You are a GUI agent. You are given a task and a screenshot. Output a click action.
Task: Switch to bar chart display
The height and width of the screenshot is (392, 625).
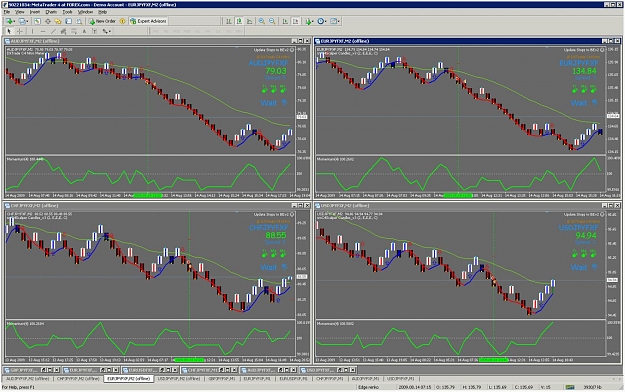point(228,21)
